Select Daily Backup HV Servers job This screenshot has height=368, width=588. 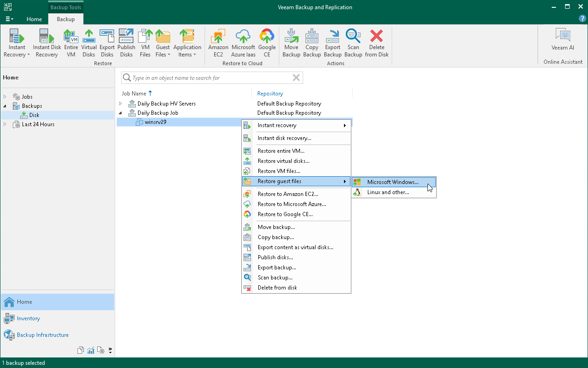pos(166,104)
